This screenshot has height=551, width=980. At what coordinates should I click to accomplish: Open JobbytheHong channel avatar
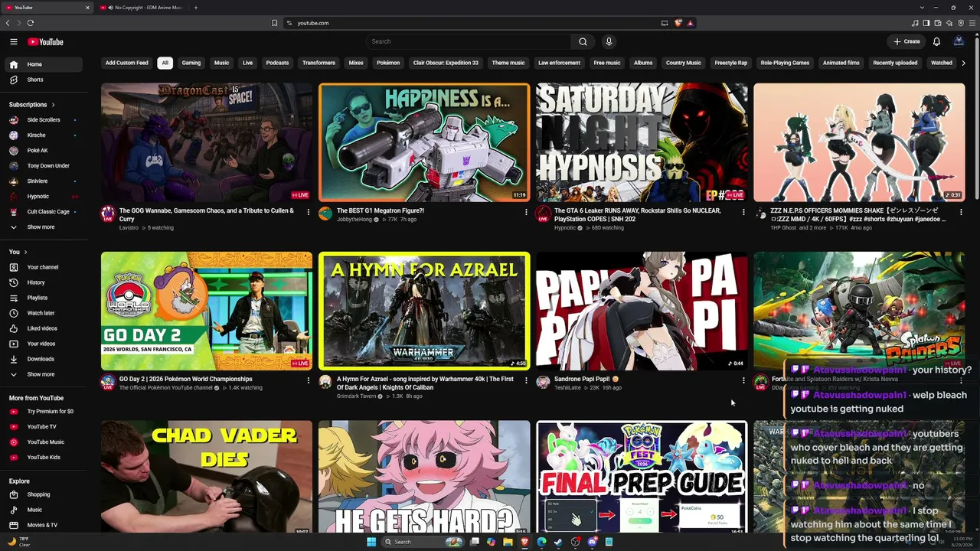325,214
